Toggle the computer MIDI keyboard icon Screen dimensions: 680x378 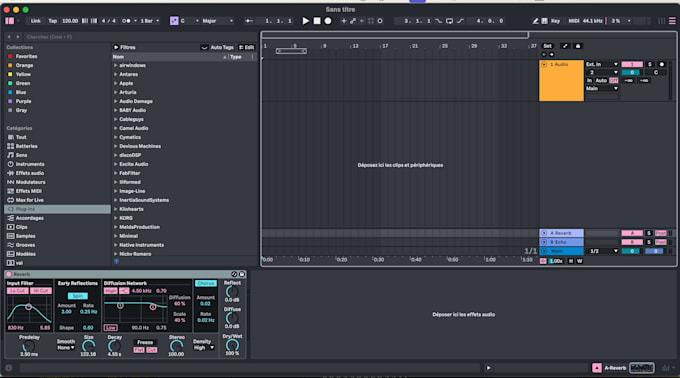545,21
